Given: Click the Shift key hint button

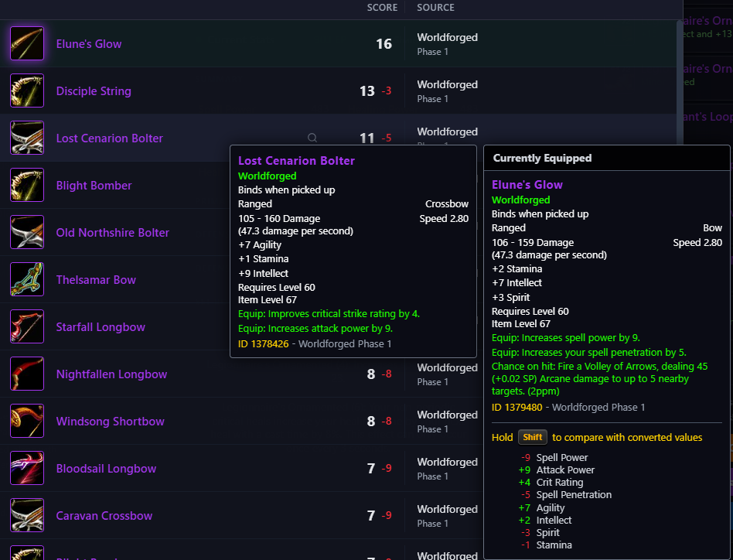Looking at the screenshot, I should click(x=533, y=437).
